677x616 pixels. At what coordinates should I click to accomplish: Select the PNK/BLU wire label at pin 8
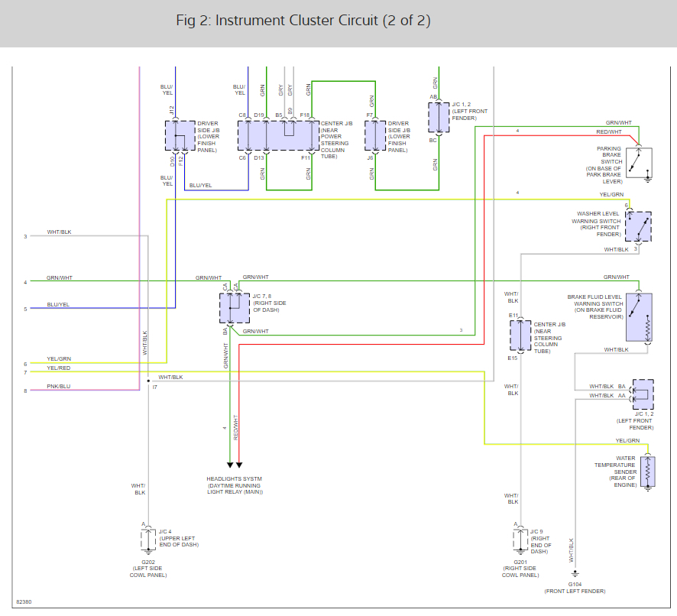(58, 387)
